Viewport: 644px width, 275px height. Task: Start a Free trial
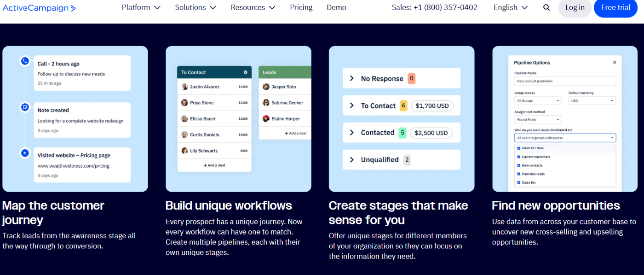(x=615, y=7)
